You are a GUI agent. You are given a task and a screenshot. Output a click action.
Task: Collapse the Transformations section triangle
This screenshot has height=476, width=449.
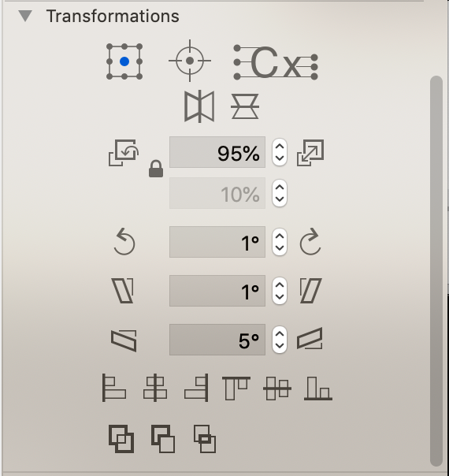coord(25,16)
